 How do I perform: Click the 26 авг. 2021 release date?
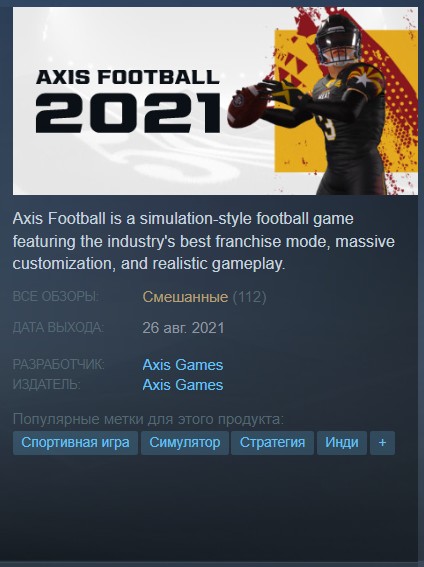click(183, 328)
